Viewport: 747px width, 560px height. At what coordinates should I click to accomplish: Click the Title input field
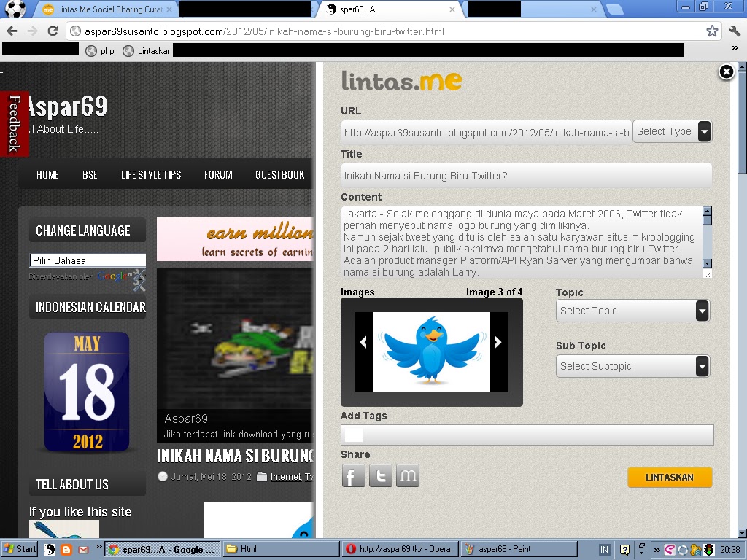pyautogui.click(x=527, y=176)
